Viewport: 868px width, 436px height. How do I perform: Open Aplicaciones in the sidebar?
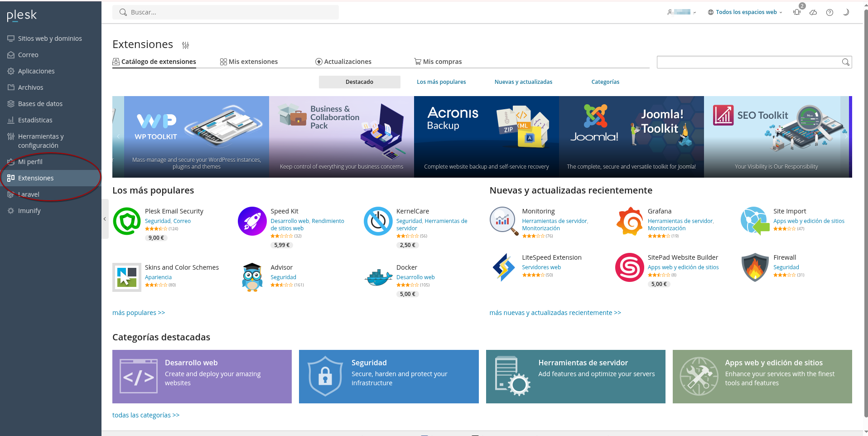(x=51, y=71)
